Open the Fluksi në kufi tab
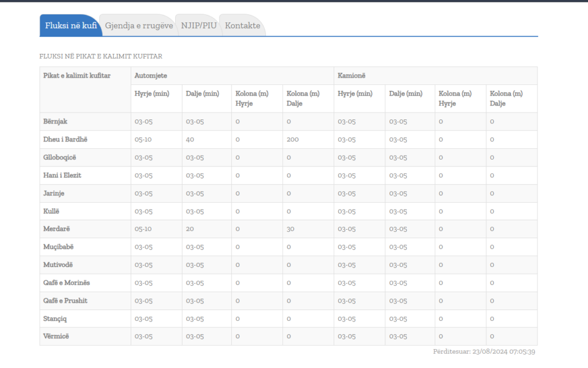The image size is (588, 368). coord(71,25)
